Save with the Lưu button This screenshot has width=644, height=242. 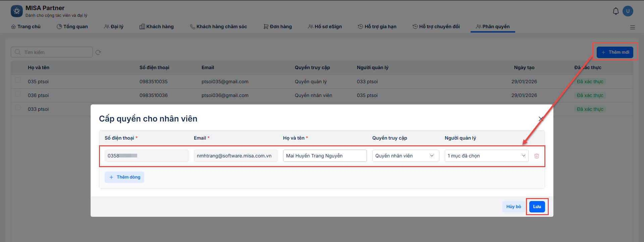coord(537,207)
